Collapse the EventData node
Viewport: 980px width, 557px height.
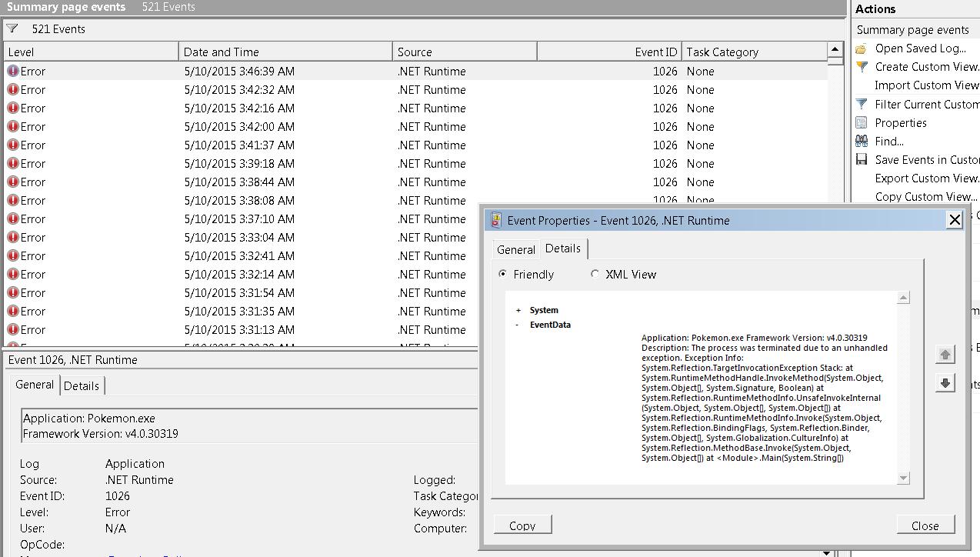click(x=517, y=325)
